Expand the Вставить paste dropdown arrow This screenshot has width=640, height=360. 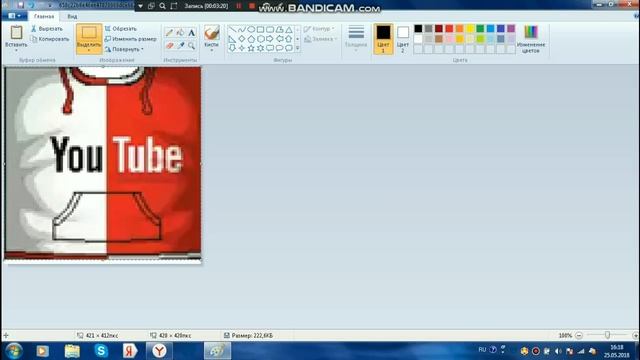(16, 50)
